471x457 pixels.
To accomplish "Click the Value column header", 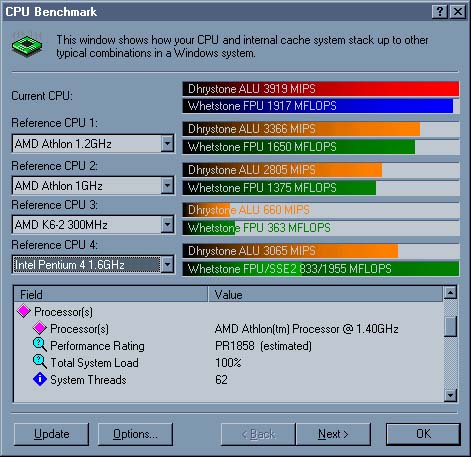I will point(325,294).
